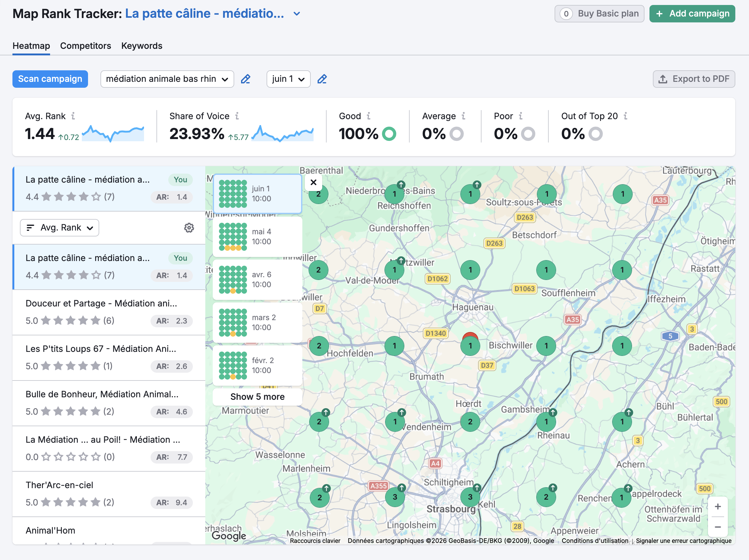Click the Add campaign button
This screenshot has height=560, width=749.
click(692, 14)
